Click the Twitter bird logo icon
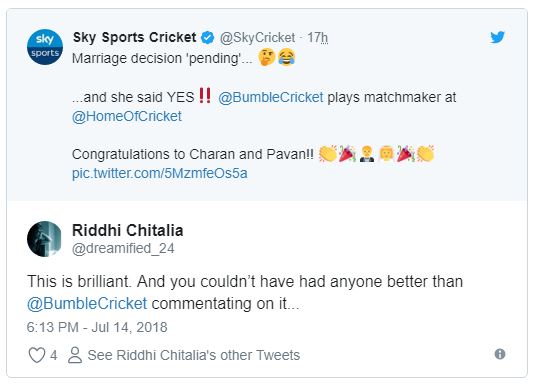This screenshot has width=537, height=390. click(x=497, y=37)
